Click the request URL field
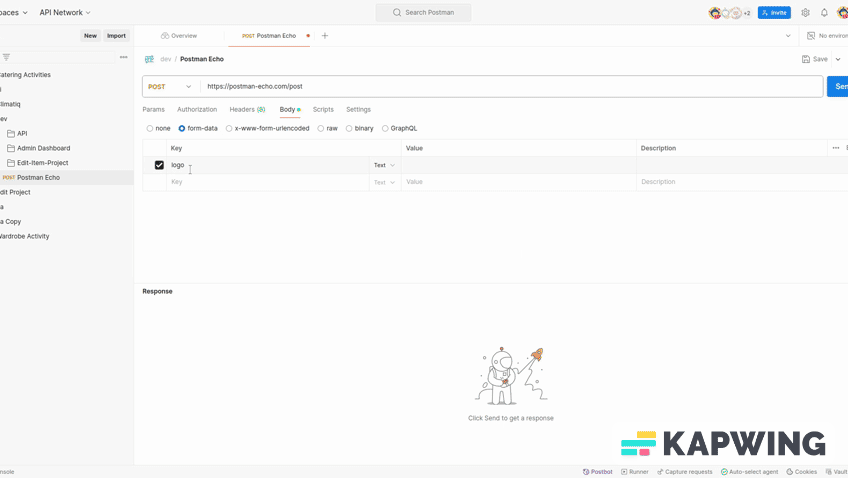 coord(512,87)
